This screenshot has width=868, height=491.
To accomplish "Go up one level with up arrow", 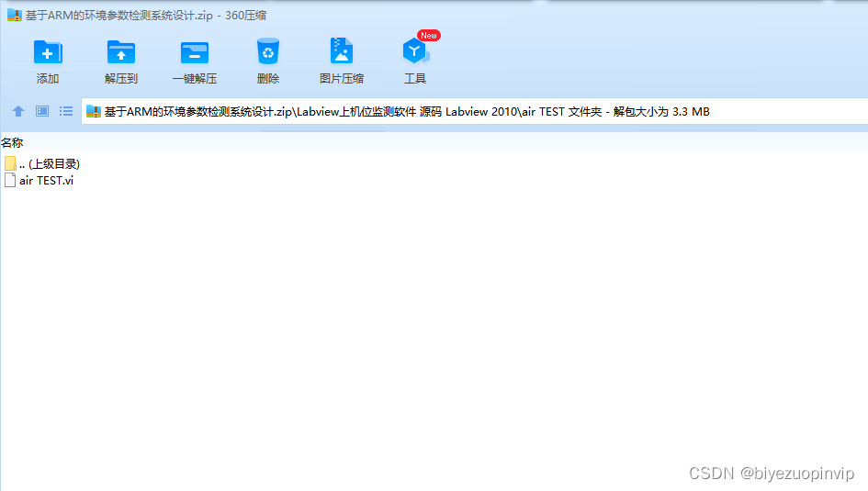I will tap(18, 111).
